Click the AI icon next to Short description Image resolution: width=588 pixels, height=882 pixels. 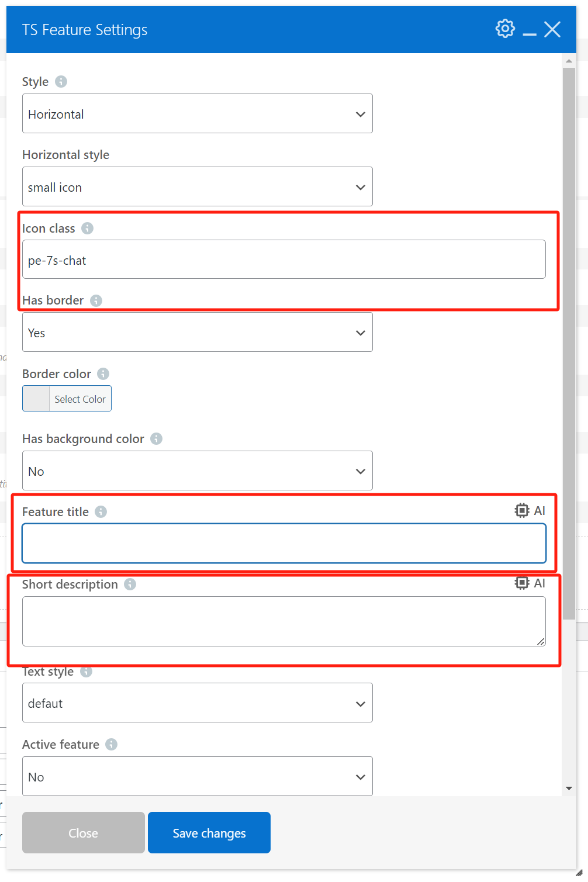pyautogui.click(x=521, y=583)
